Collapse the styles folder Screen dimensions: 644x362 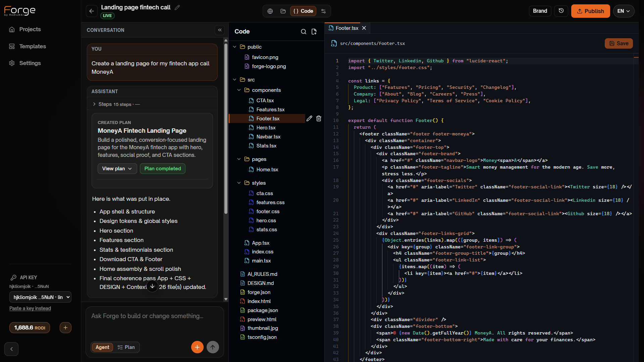(x=239, y=183)
